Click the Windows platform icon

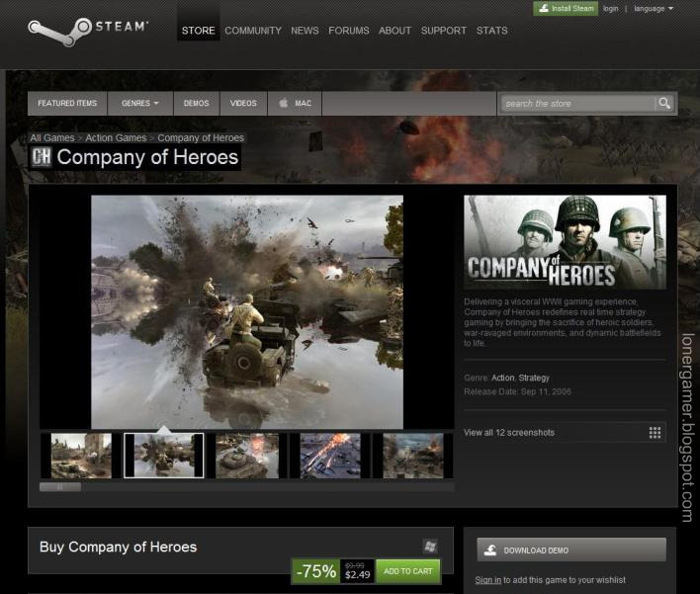pyautogui.click(x=430, y=547)
